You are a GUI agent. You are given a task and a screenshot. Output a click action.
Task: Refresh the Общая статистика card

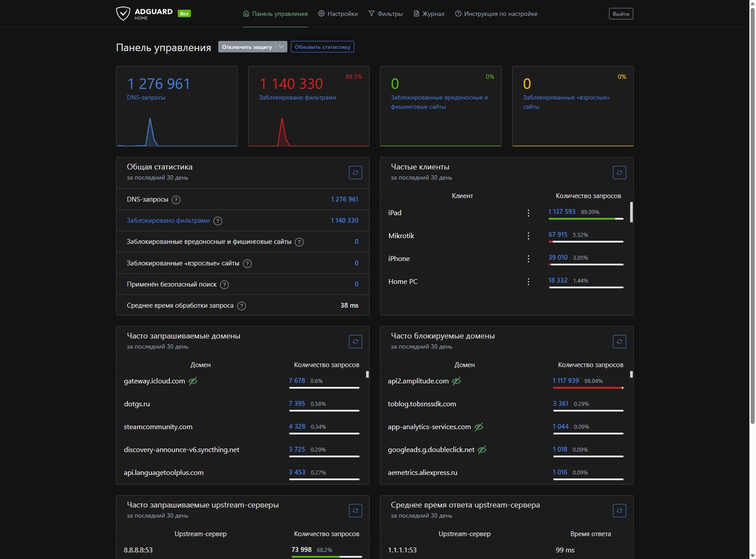click(356, 173)
